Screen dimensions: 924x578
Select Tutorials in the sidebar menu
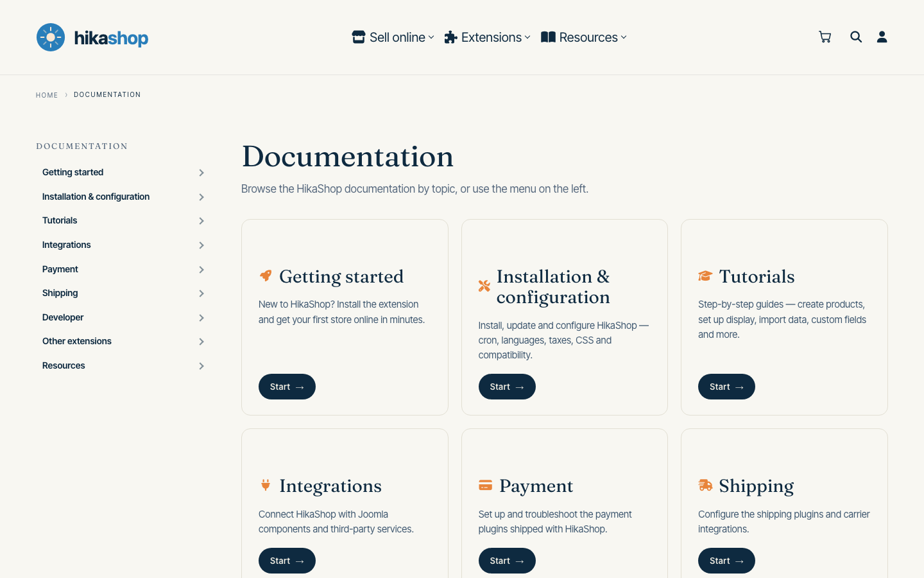pos(60,220)
